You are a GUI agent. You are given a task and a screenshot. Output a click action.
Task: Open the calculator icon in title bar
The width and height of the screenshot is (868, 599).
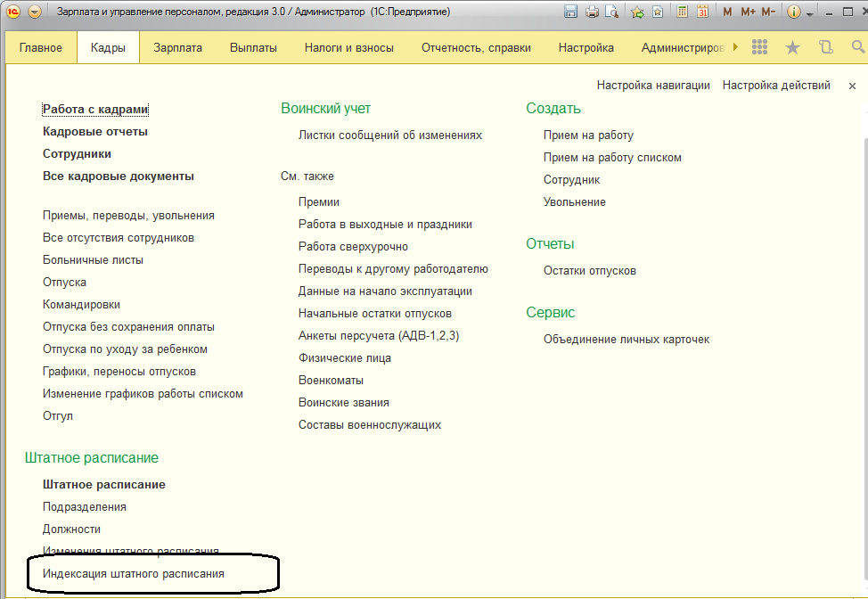coord(683,12)
